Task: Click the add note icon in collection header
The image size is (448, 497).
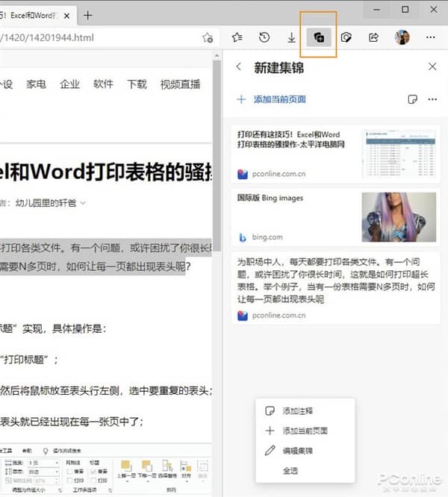Action: click(412, 99)
